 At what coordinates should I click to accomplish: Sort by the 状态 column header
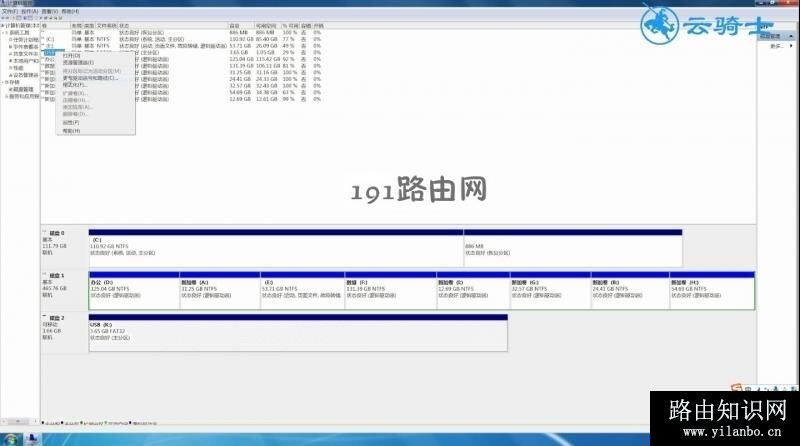pos(172,26)
